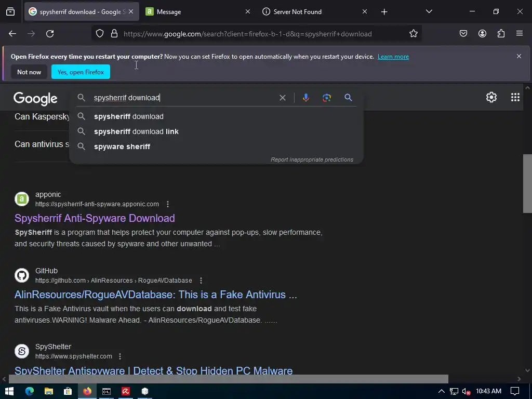Close the Server Not Found tab
The image size is (532, 399).
365,12
